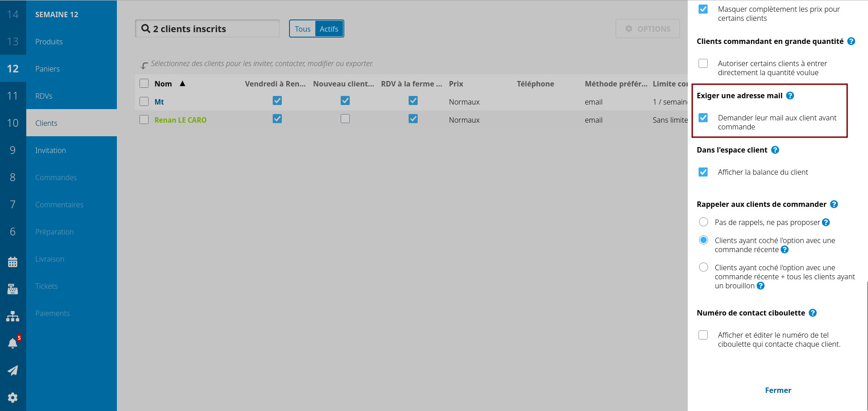Click the paper plane send icon

point(13,371)
